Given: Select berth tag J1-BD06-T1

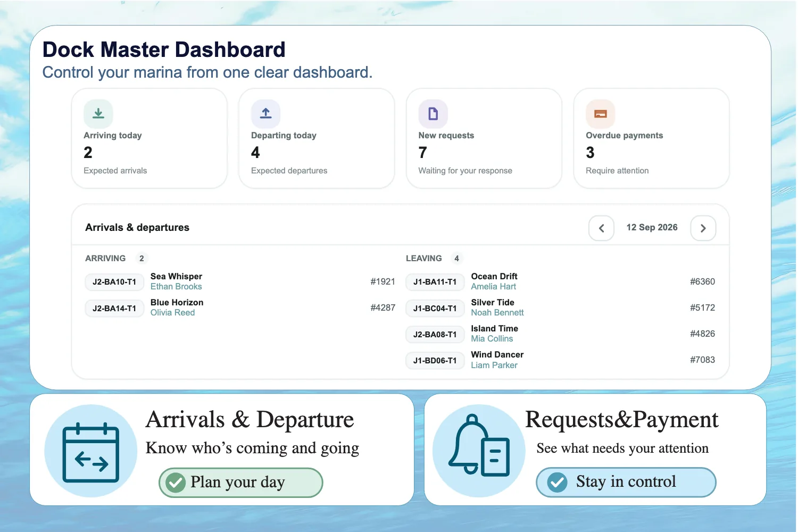Looking at the screenshot, I should 435,360.
